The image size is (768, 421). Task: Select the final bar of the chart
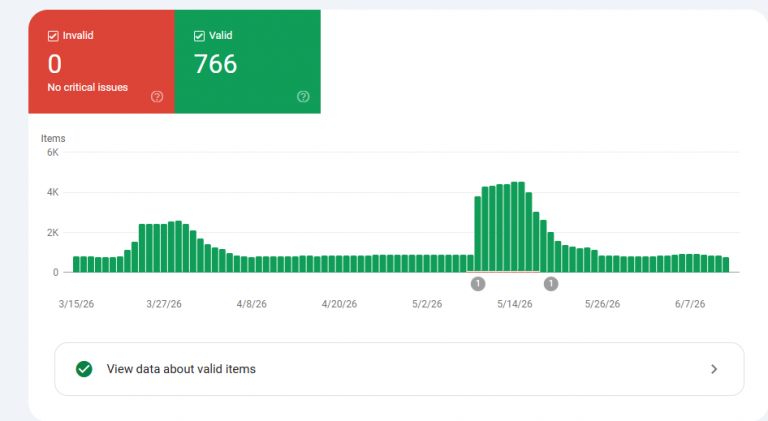click(726, 265)
